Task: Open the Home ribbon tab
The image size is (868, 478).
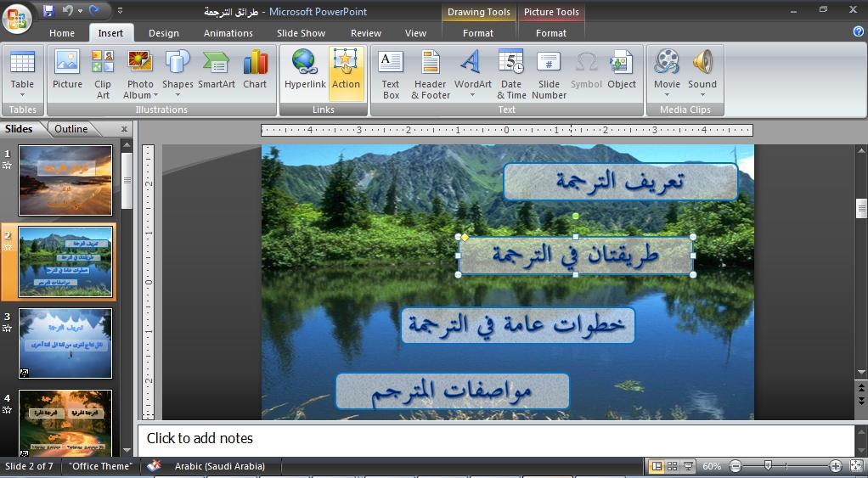Action: click(61, 33)
